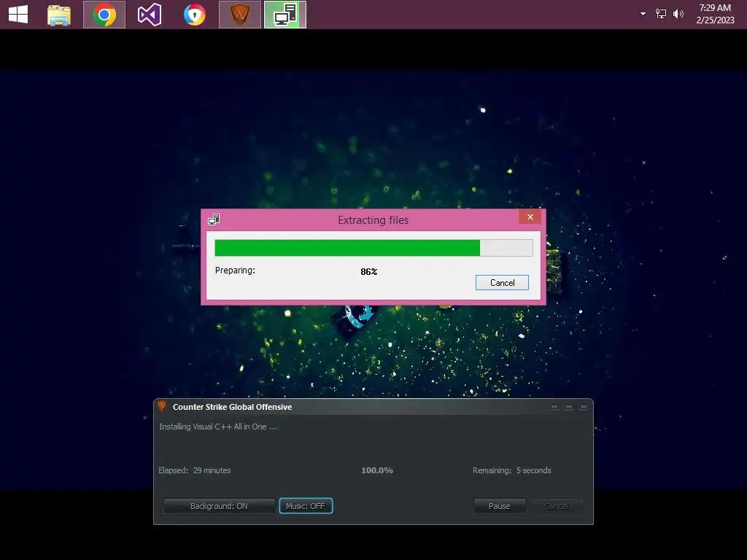Click the middle installer title bar button
Screen dimensions: 747x560
pos(569,407)
